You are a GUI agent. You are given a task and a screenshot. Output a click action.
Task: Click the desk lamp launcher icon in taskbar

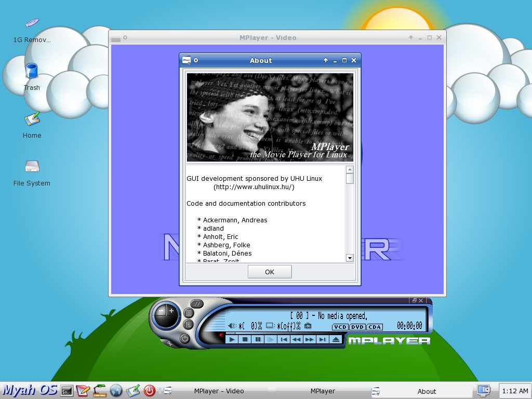pos(99,391)
